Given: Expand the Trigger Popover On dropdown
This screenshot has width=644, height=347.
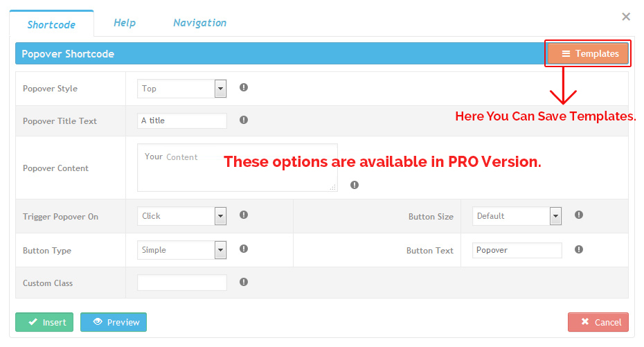Looking at the screenshot, I should tap(182, 216).
